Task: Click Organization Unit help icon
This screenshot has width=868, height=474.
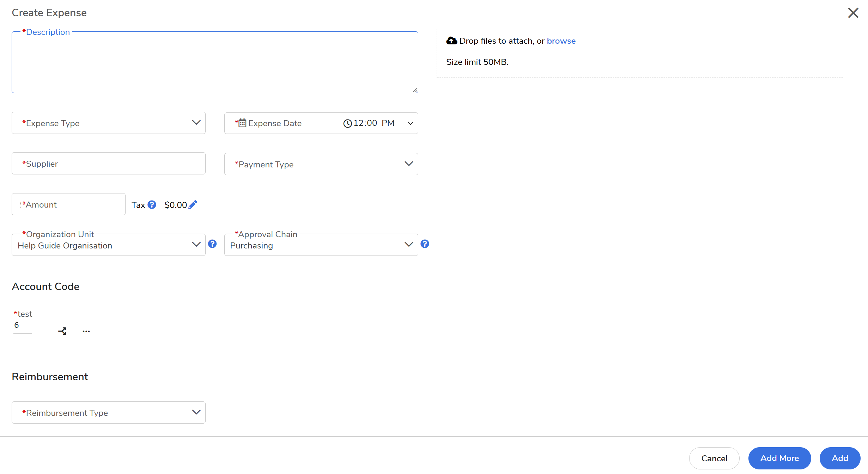Action: (212, 244)
